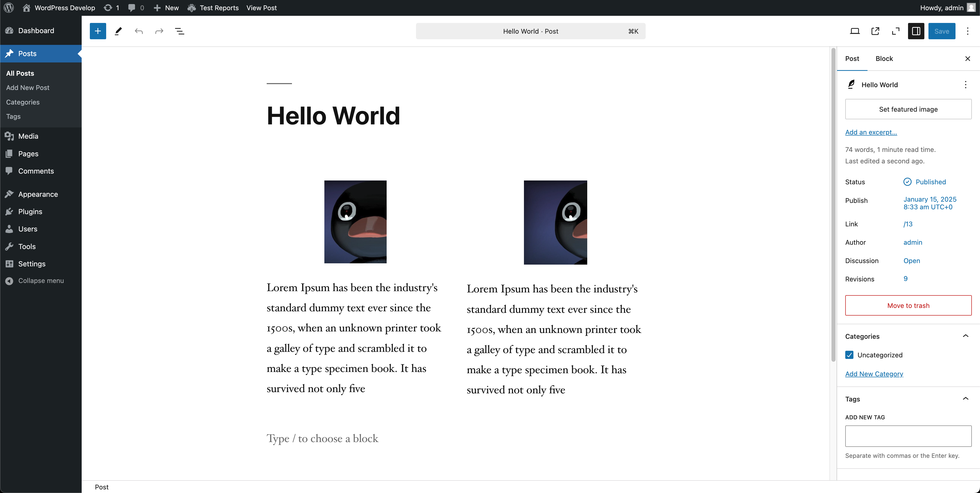Viewport: 980px width, 493px height.
Task: Uncheck the Uncategorized category checkbox
Action: tap(849, 355)
